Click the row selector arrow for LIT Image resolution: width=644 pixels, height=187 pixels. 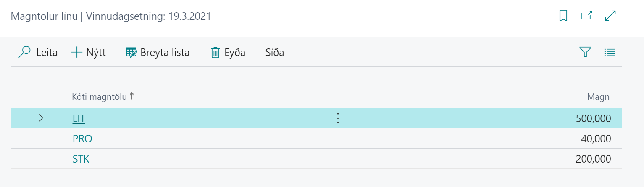[x=38, y=119]
